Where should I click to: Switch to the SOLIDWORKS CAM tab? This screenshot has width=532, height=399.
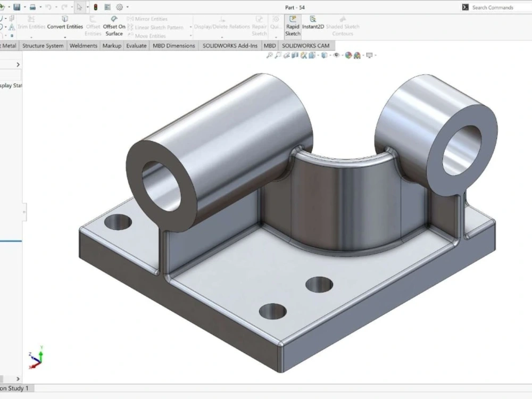tap(306, 45)
